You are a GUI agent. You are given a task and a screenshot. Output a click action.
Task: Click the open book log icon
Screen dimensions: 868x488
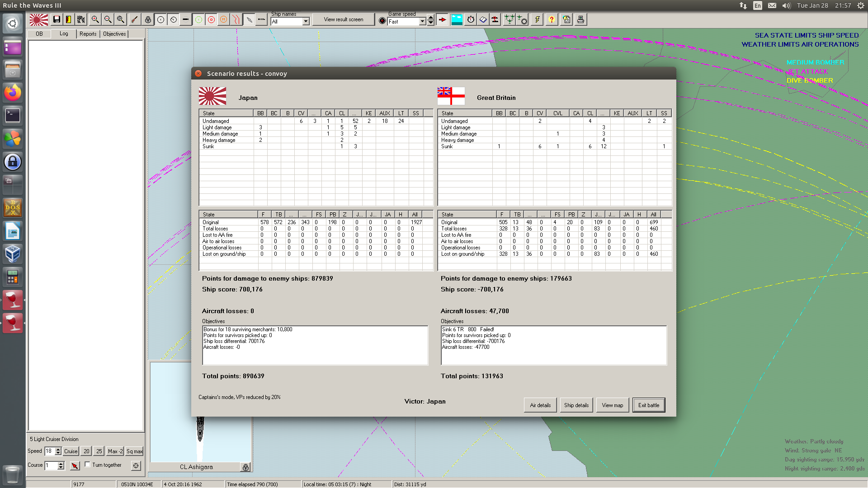coord(483,19)
